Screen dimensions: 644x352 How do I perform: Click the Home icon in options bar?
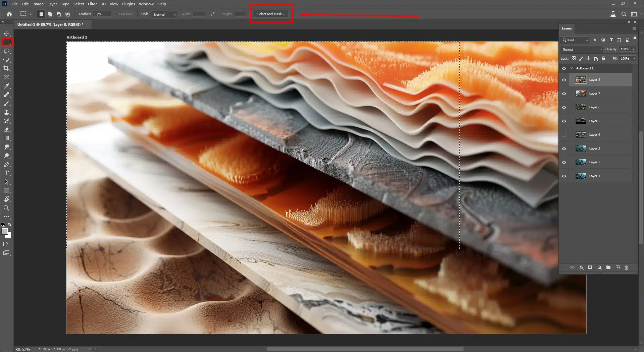click(9, 14)
